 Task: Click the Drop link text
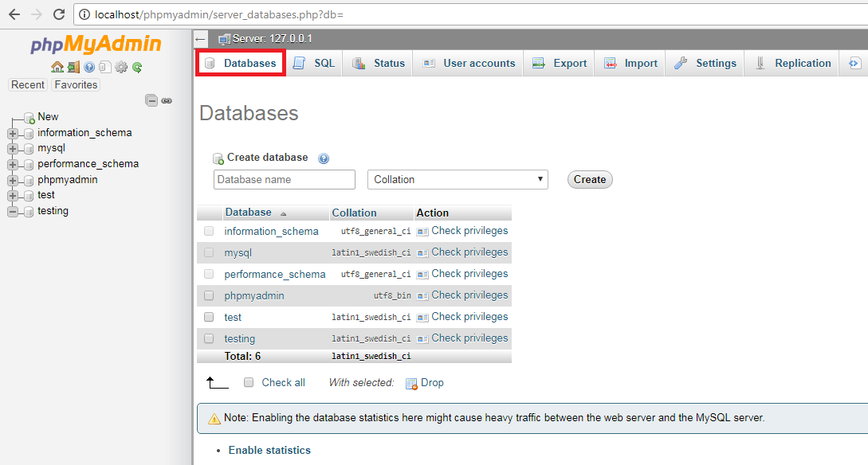[432, 383]
